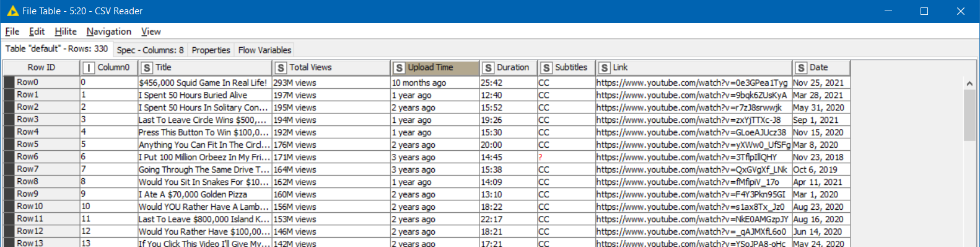The width and height of the screenshot is (980, 247).
Task: Click the string type icon in Title header
Action: tap(147, 68)
